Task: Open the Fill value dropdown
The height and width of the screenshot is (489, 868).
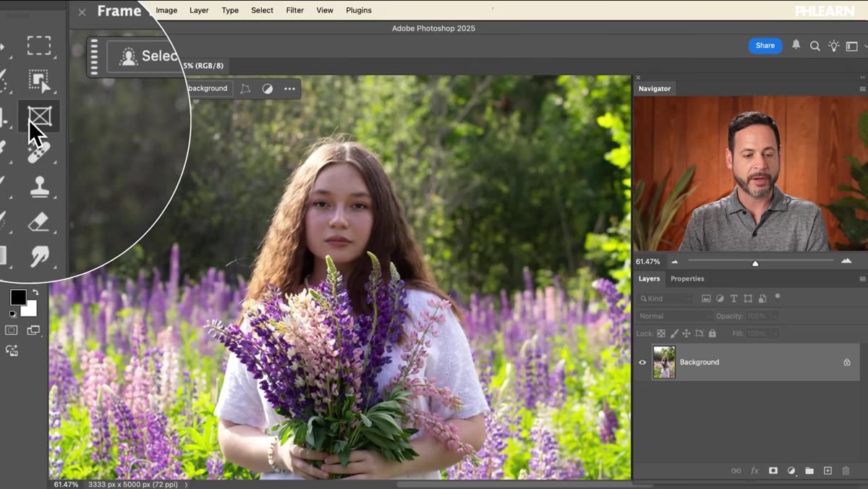Action: click(775, 333)
